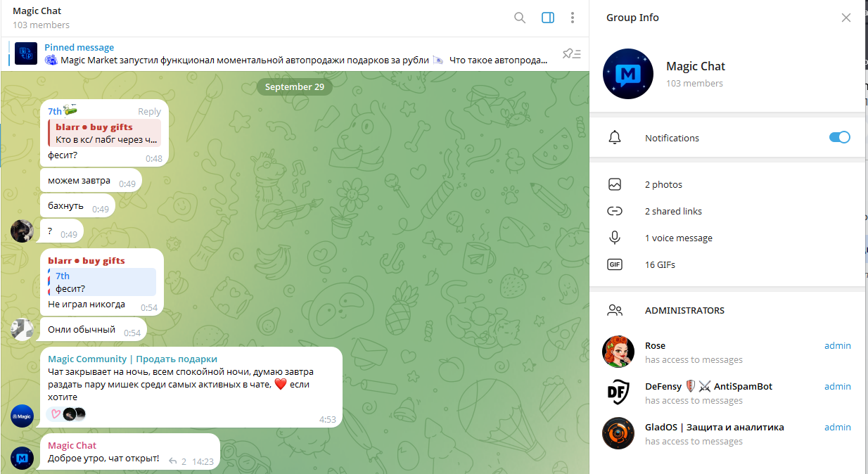Open the replies thread under "Доброе утро" message
This screenshot has width=868, height=474.
point(177,462)
